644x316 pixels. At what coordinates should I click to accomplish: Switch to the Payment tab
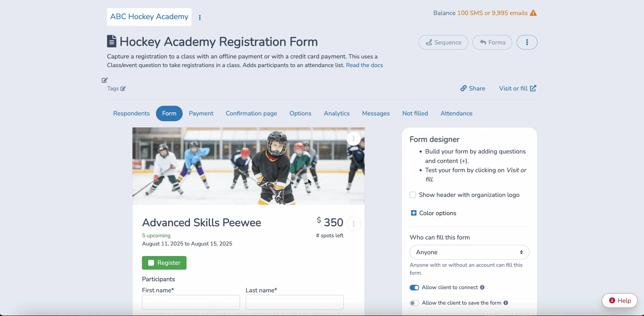pos(201,114)
